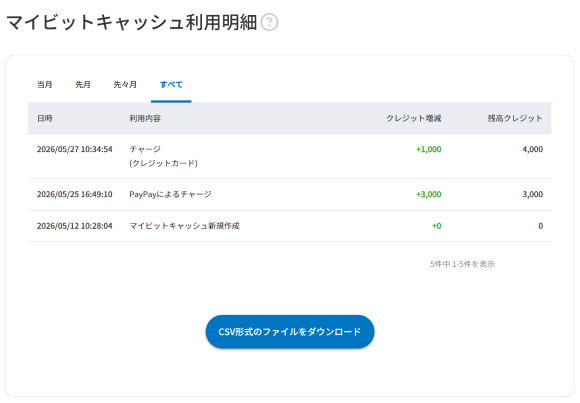Screen dimensions: 580x403
Task: Click the 4,000 balance value
Action: 533,149
